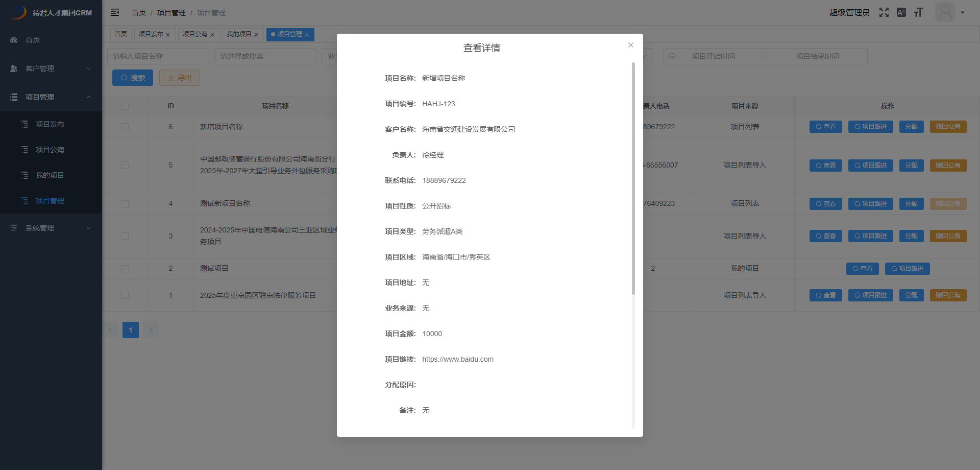Click the https://www.baidu.com link value
The width and height of the screenshot is (980, 470).
458,359
